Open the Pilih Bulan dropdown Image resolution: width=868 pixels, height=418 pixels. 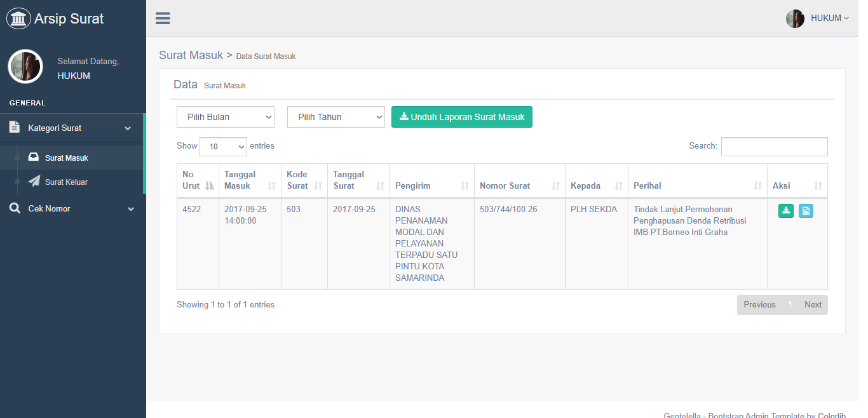point(226,117)
